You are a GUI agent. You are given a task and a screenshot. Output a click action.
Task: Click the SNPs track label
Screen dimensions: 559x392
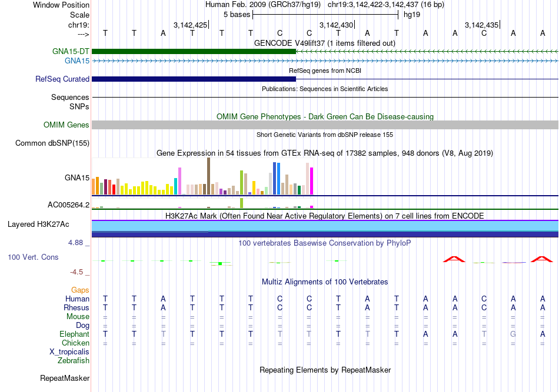click(x=79, y=106)
